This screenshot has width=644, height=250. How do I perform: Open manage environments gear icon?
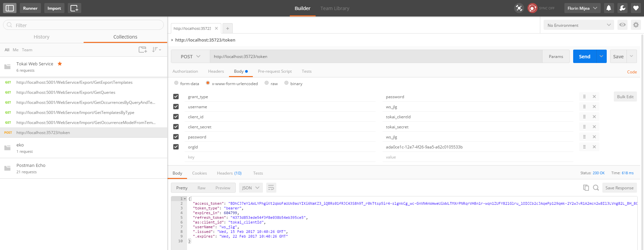pyautogui.click(x=636, y=25)
